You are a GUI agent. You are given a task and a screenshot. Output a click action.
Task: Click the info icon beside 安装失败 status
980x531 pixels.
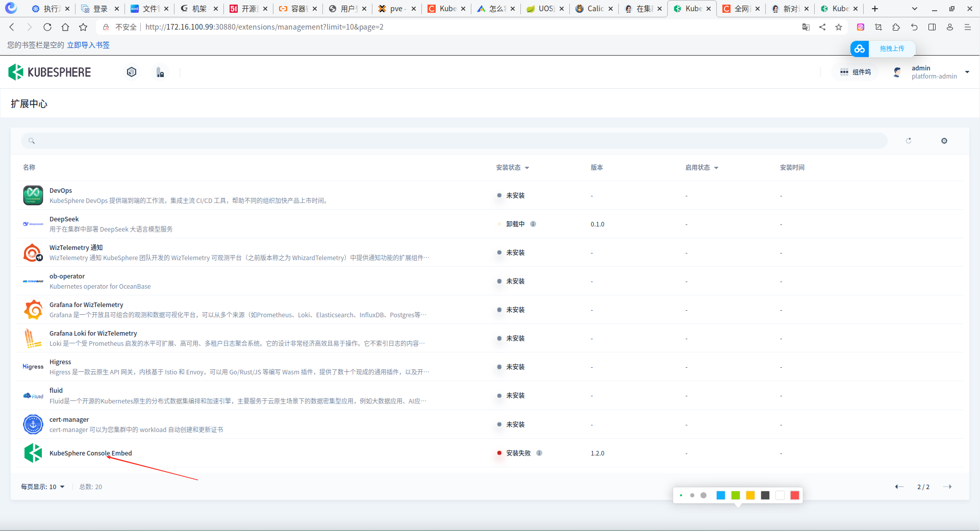(539, 453)
